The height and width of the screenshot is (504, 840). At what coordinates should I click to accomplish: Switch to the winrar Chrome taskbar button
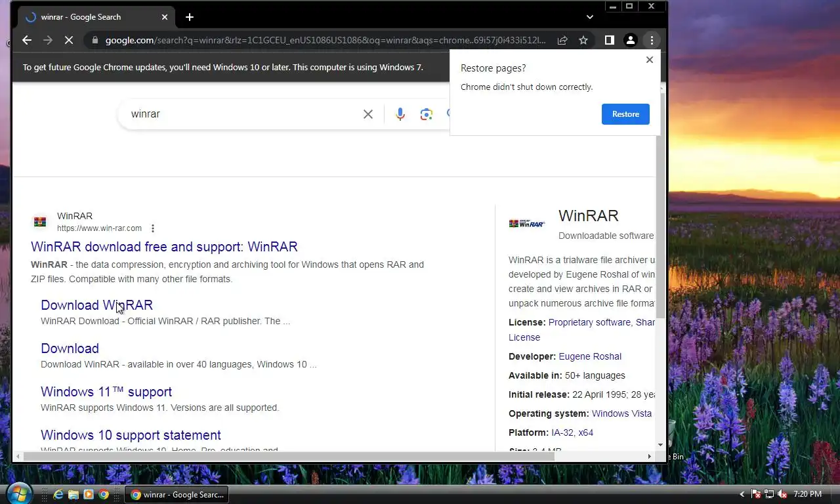click(177, 495)
